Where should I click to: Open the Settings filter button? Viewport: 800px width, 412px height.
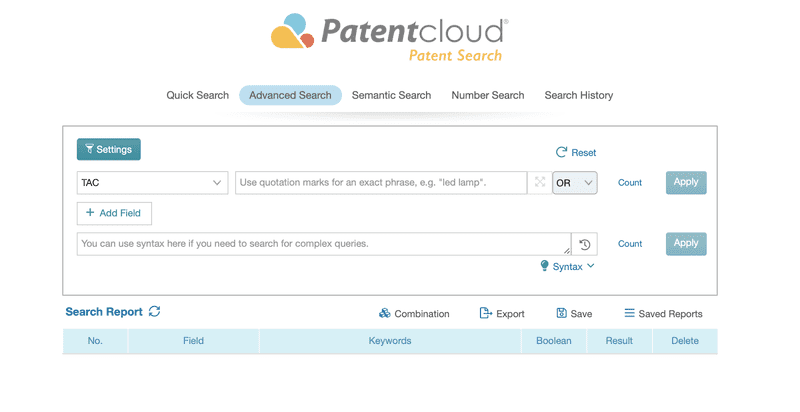(109, 149)
